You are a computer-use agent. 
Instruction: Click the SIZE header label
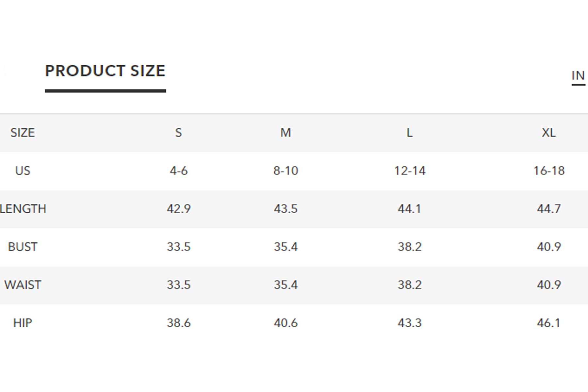point(23,133)
